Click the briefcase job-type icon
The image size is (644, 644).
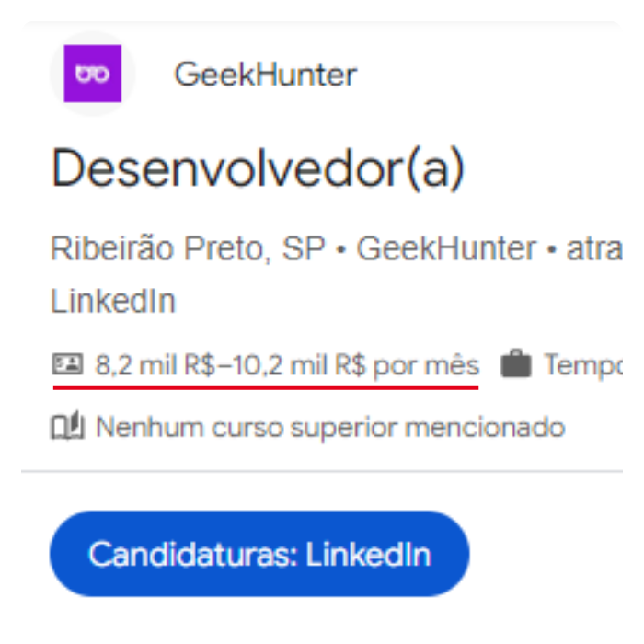tap(516, 363)
